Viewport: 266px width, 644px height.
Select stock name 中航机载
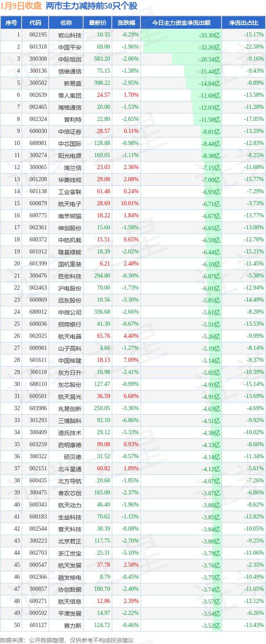70,240
